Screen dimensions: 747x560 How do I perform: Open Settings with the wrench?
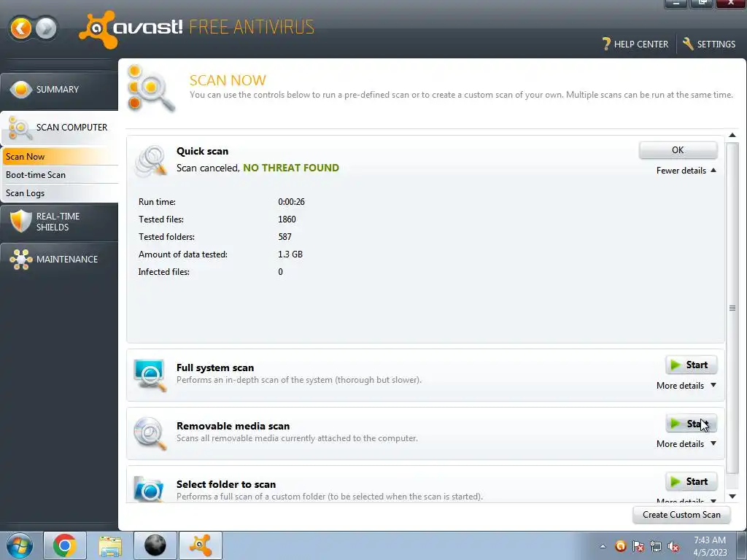click(x=709, y=44)
